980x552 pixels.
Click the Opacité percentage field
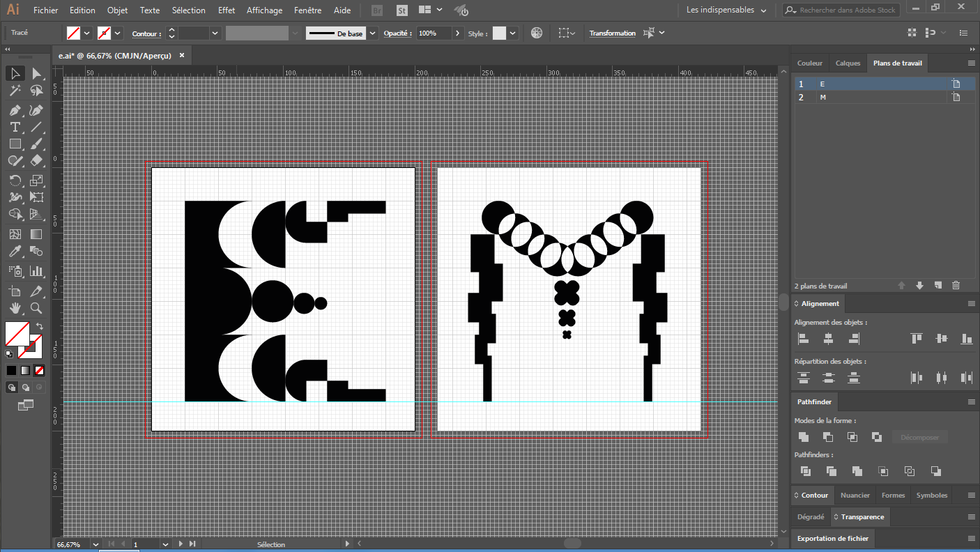tap(434, 33)
